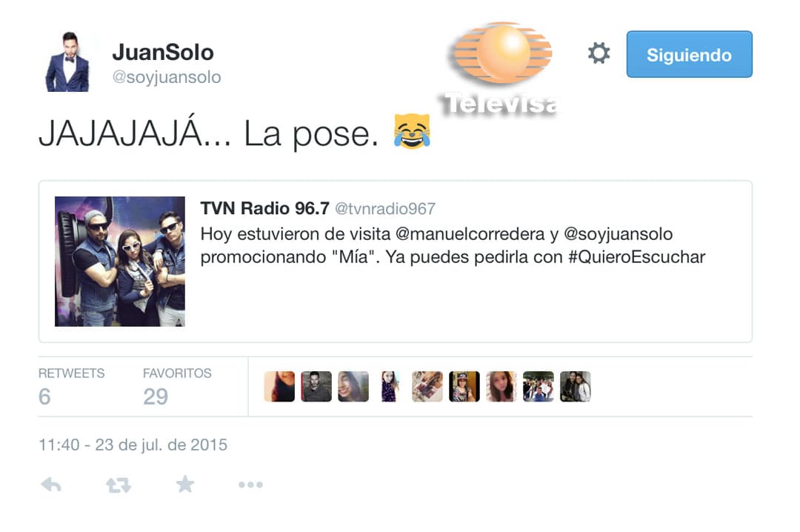Open the tweet timestamp 11:40 - 23 de jul.
Viewport: 800px width, 532px height.
(x=133, y=445)
